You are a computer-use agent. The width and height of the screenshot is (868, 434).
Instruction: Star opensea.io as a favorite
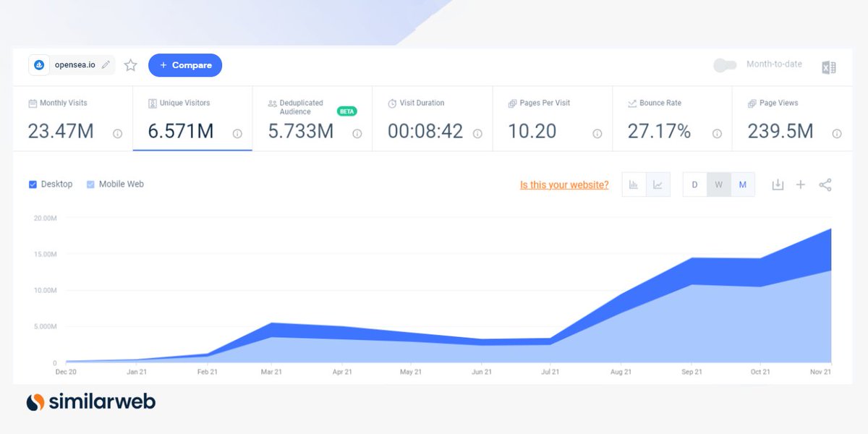click(x=130, y=65)
